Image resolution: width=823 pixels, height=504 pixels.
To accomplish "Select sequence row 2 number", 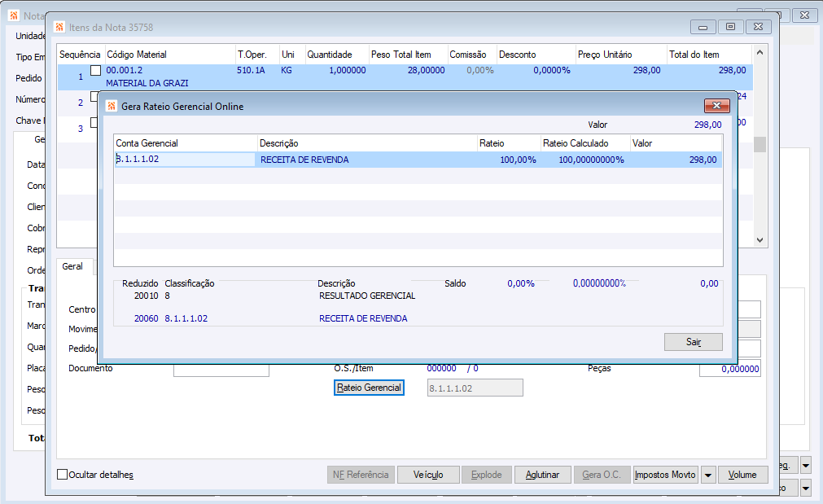I will tap(81, 103).
